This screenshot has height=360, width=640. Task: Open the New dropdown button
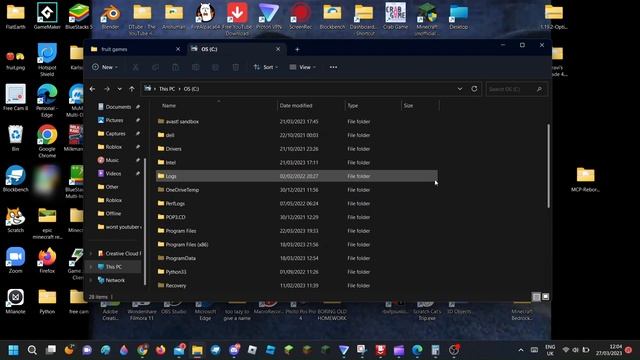105,67
